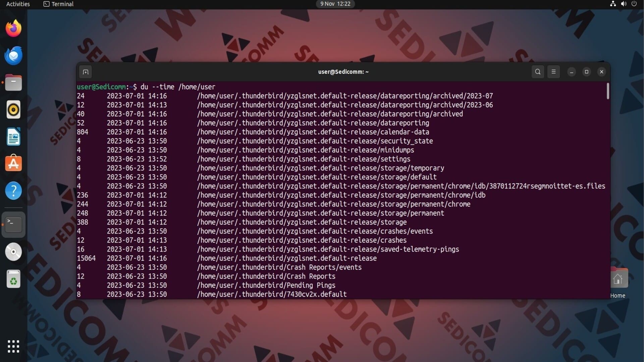The height and width of the screenshot is (362, 644).
Task: Close the terminal window
Action: tap(601, 72)
